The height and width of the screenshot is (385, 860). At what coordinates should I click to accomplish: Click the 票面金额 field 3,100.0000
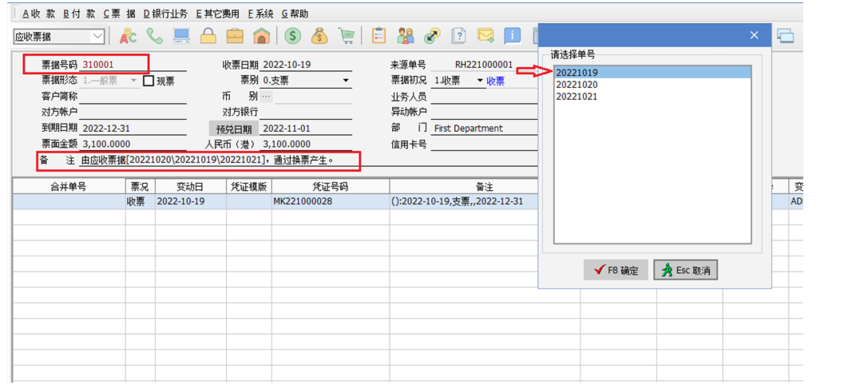pos(133,144)
